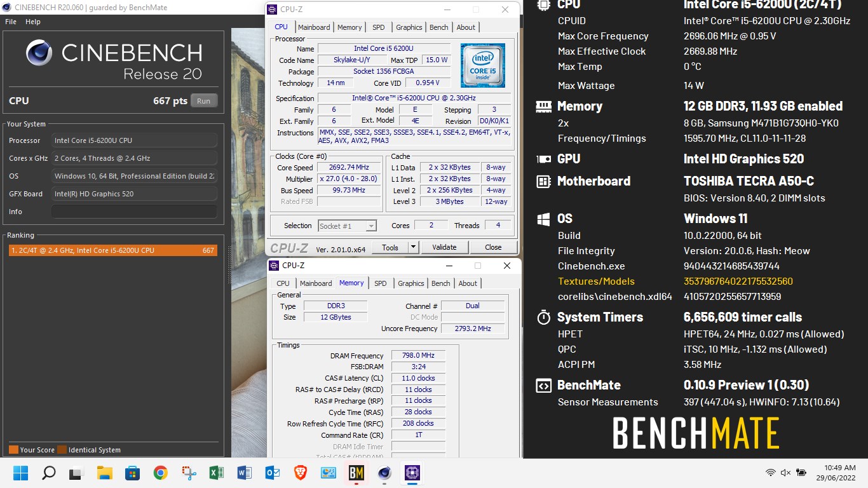The height and width of the screenshot is (488, 868).
Task: Click top CPU-Z window title icon
Action: [272, 10]
